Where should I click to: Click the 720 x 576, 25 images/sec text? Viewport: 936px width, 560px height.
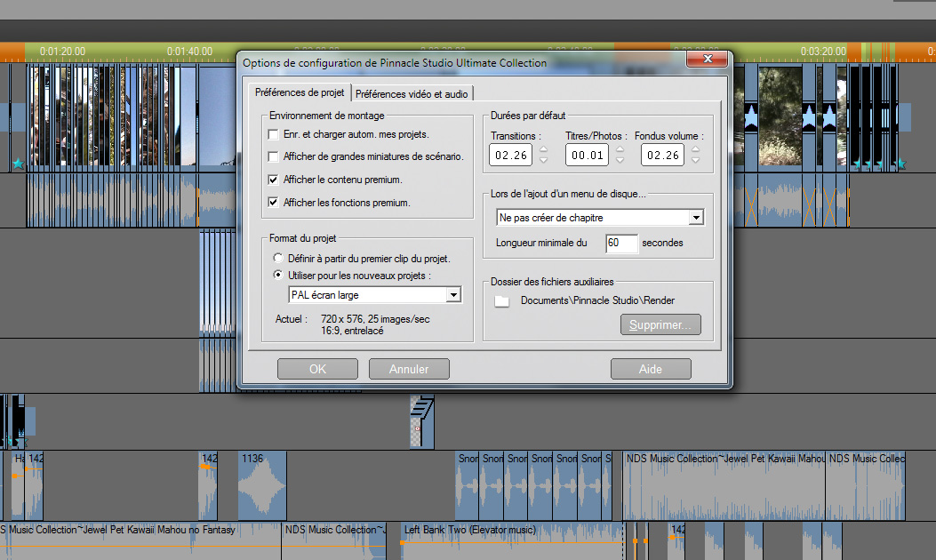pyautogui.click(x=375, y=319)
